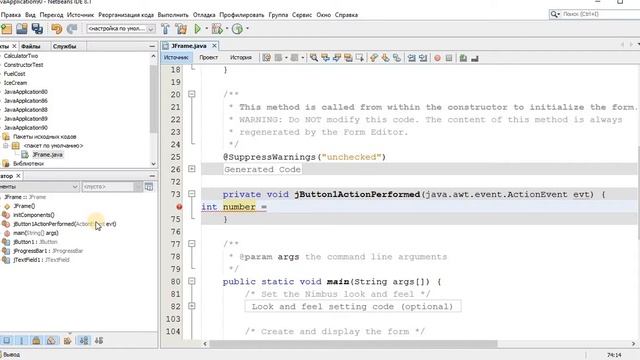Select the CalculatorTwo project
The height and width of the screenshot is (360, 640).
(x=20, y=56)
